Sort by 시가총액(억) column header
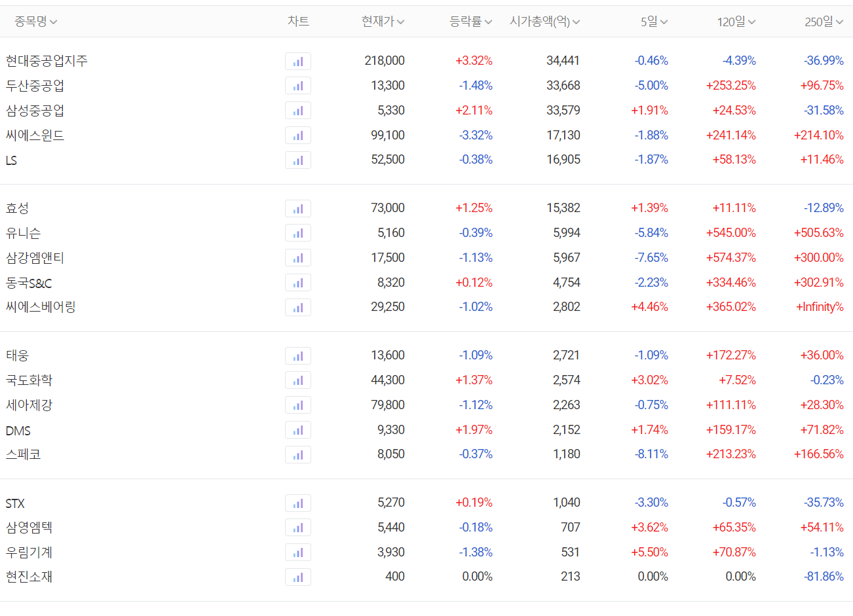The image size is (853, 616). 545,22
